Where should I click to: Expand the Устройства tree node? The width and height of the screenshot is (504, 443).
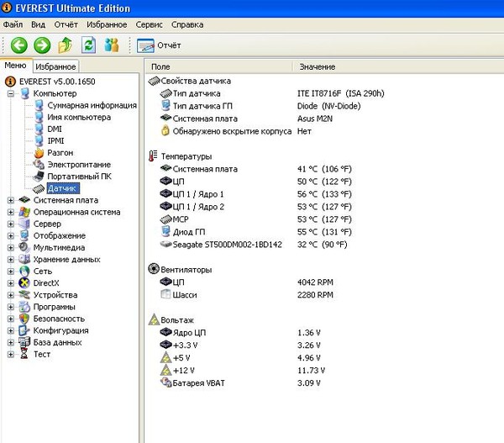(11, 295)
